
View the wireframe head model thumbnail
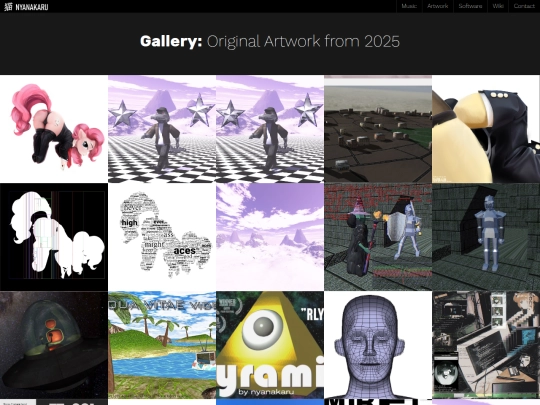378,345
